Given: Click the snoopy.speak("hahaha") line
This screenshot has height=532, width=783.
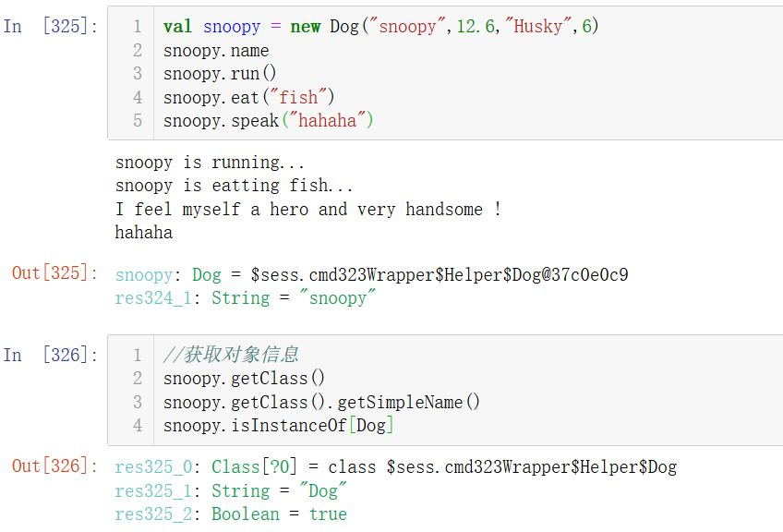Looking at the screenshot, I should [268, 120].
